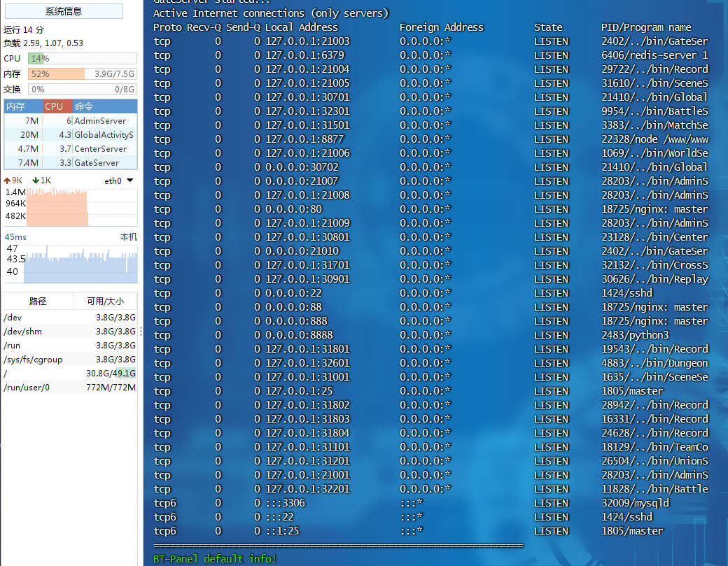Click the 0.0.0.0:80 local address in terminal

pyautogui.click(x=293, y=208)
